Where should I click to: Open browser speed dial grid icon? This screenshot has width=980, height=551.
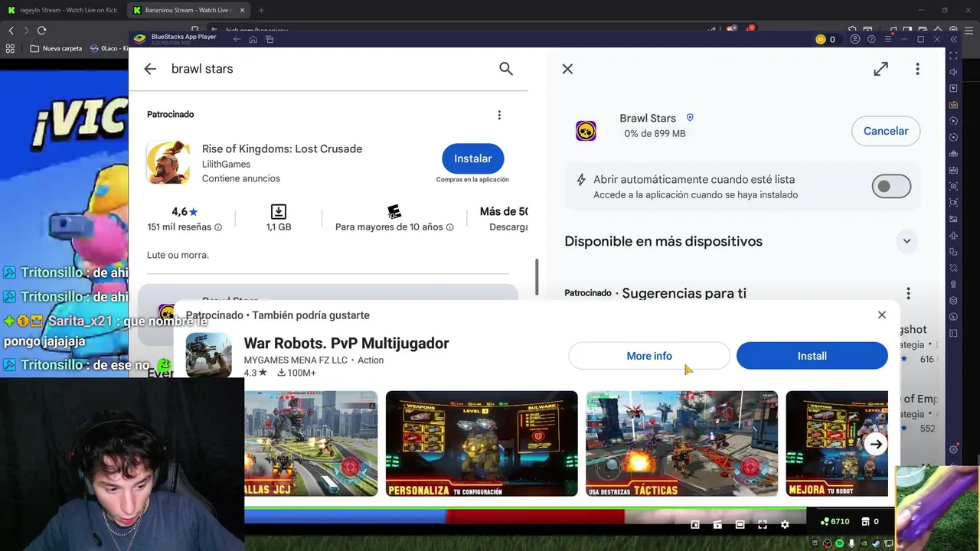coord(10,48)
